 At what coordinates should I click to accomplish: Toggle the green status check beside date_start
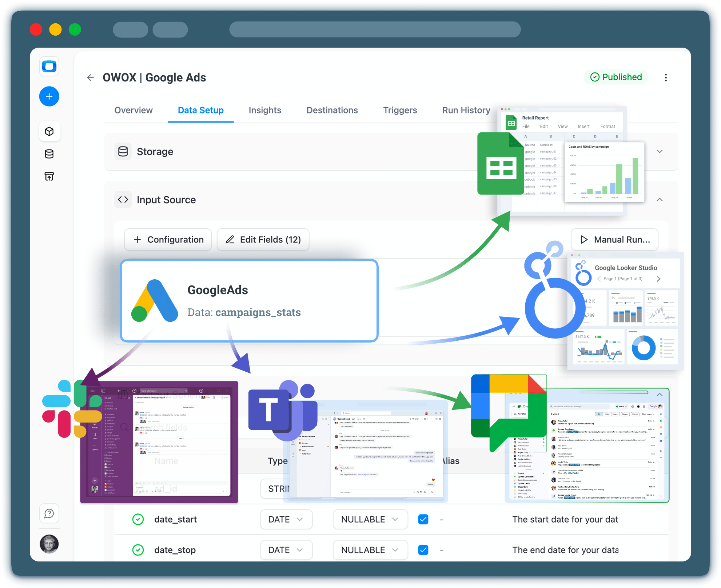(x=138, y=519)
